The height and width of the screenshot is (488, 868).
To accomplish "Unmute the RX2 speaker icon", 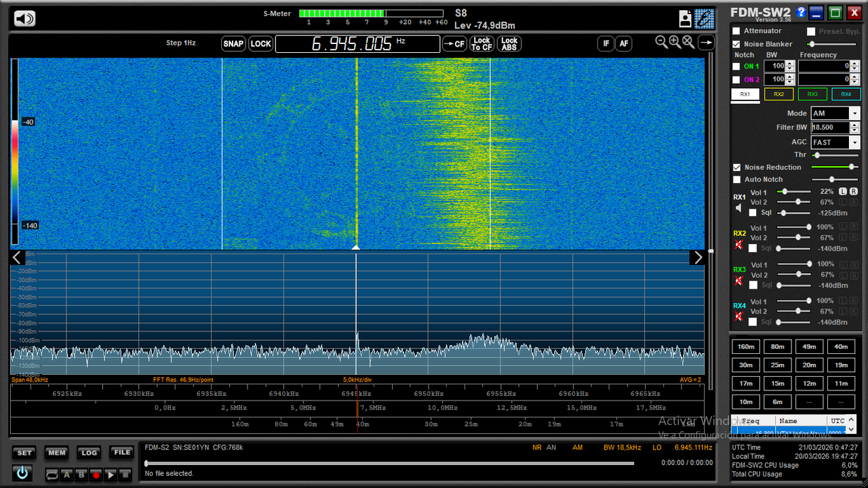I will point(739,245).
